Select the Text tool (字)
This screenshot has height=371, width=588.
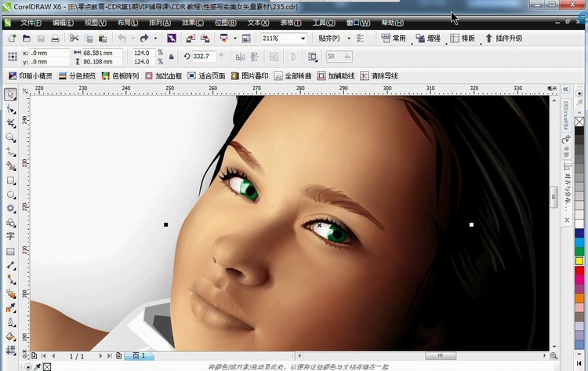click(x=10, y=236)
